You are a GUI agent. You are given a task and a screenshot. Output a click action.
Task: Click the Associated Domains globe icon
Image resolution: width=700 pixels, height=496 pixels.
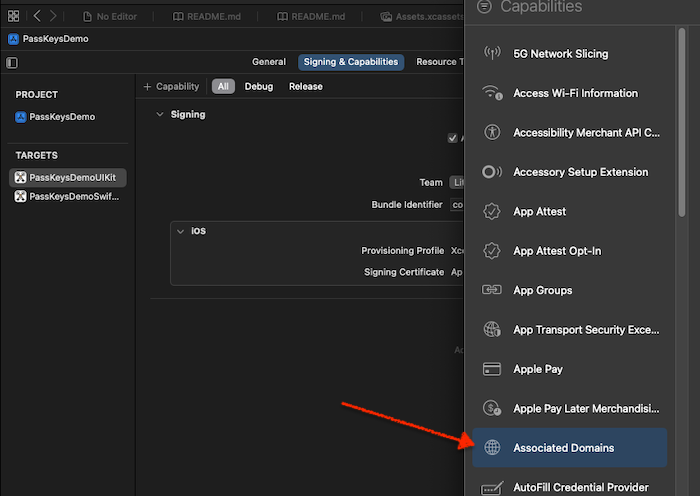[x=491, y=448]
